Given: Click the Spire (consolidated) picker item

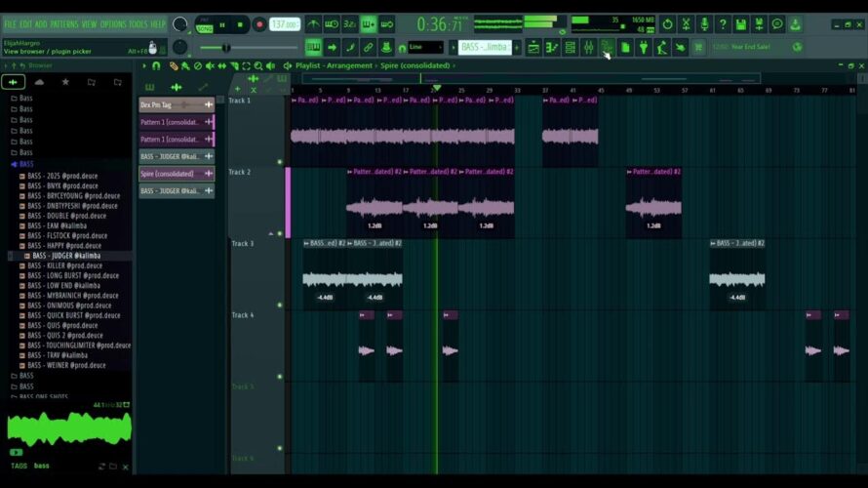Looking at the screenshot, I should (177, 174).
